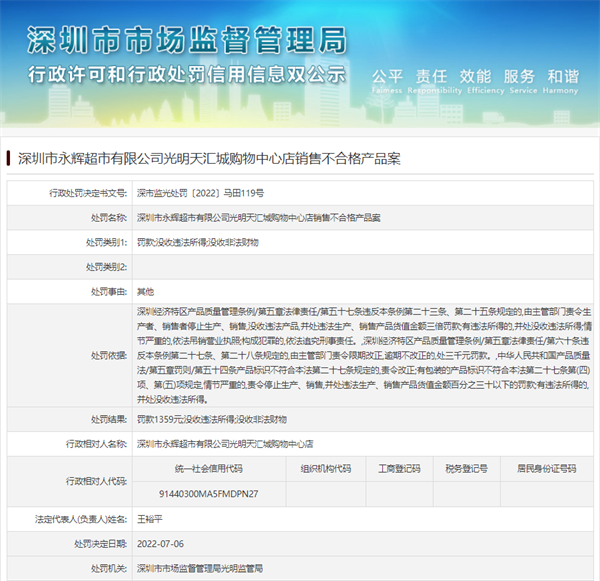Click the 处罚机关 label
Viewport: 600px width, 581px height.
(x=109, y=568)
